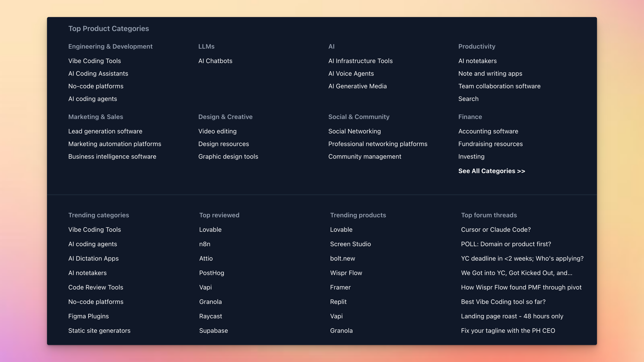Click Lead generation software link
Viewport: 644px width, 362px height.
point(105,131)
